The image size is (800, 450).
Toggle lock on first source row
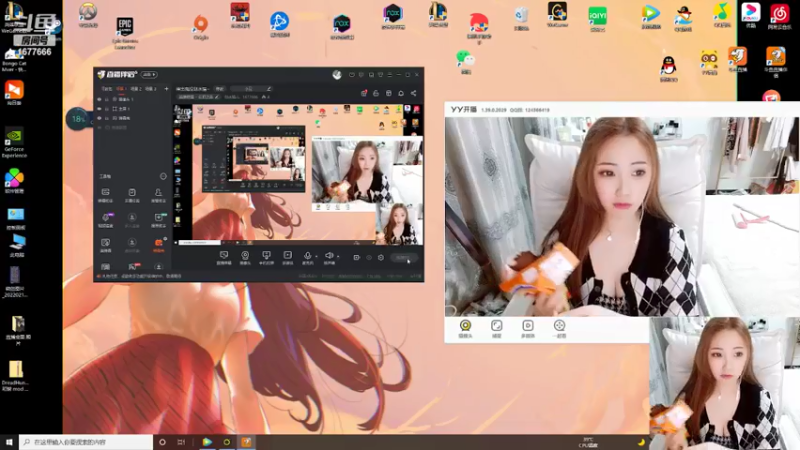pos(107,99)
